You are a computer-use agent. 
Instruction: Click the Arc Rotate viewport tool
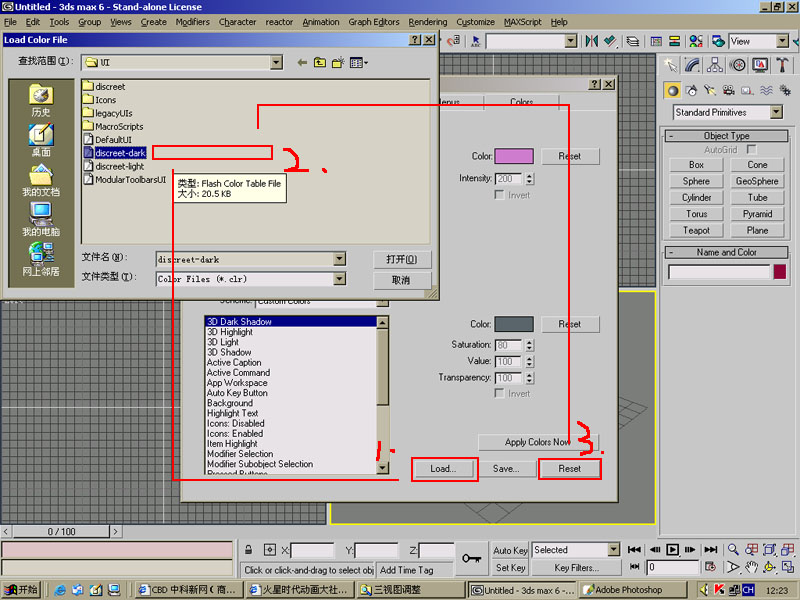tap(769, 567)
